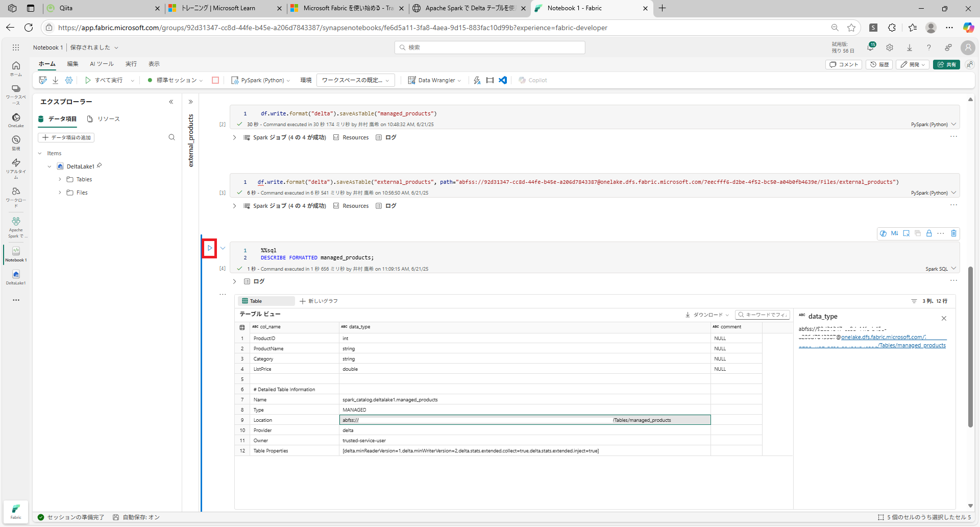Open the help question mark
This screenshot has width=980, height=527.
(x=929, y=47)
